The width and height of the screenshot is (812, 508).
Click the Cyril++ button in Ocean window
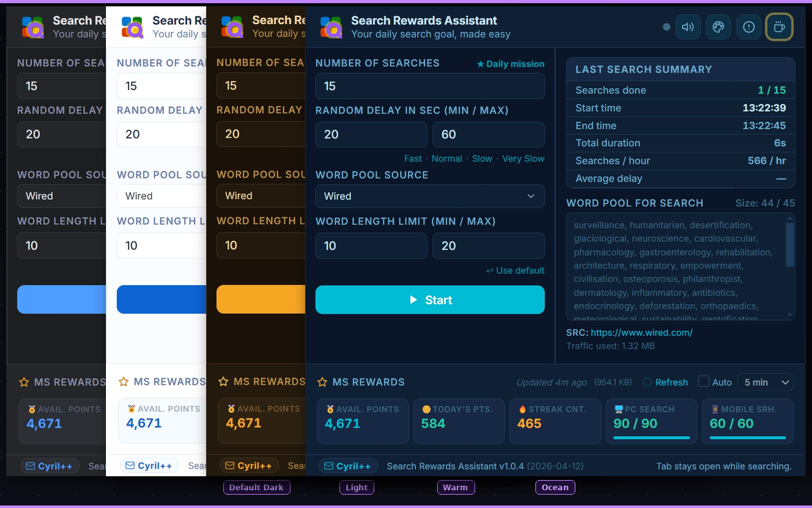coord(348,466)
